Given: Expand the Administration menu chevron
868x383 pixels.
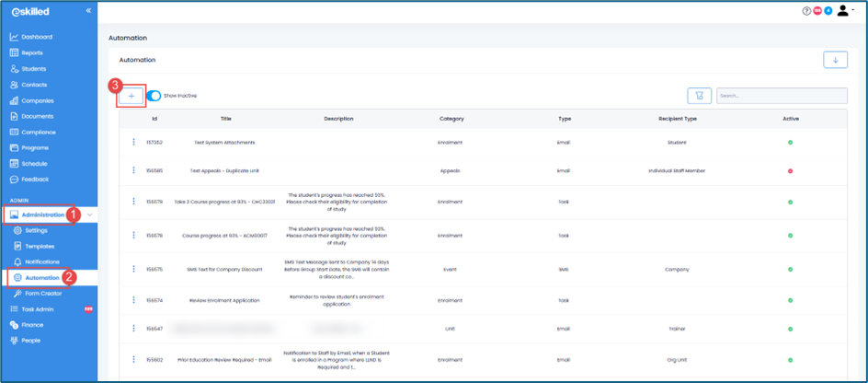Looking at the screenshot, I should click(x=90, y=215).
